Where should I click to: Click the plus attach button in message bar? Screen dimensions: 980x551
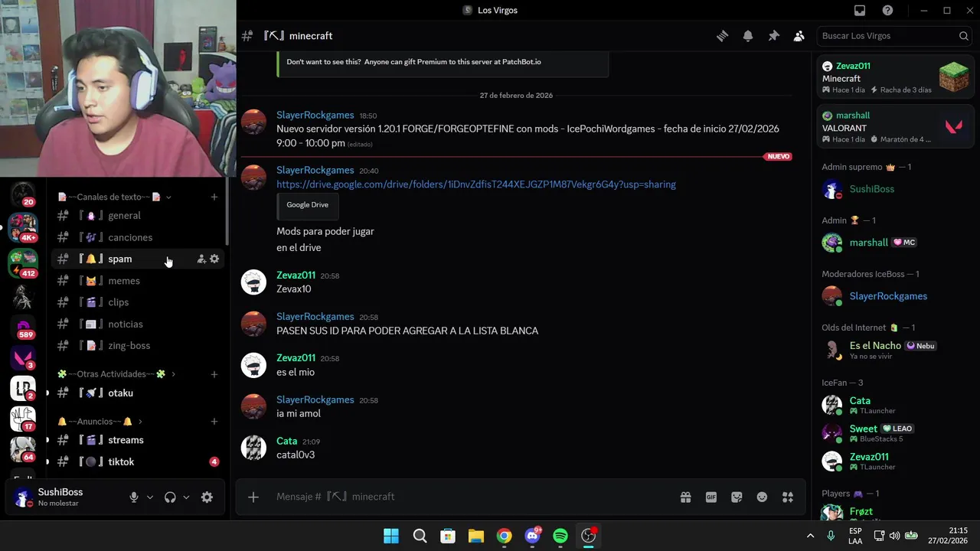[253, 497]
